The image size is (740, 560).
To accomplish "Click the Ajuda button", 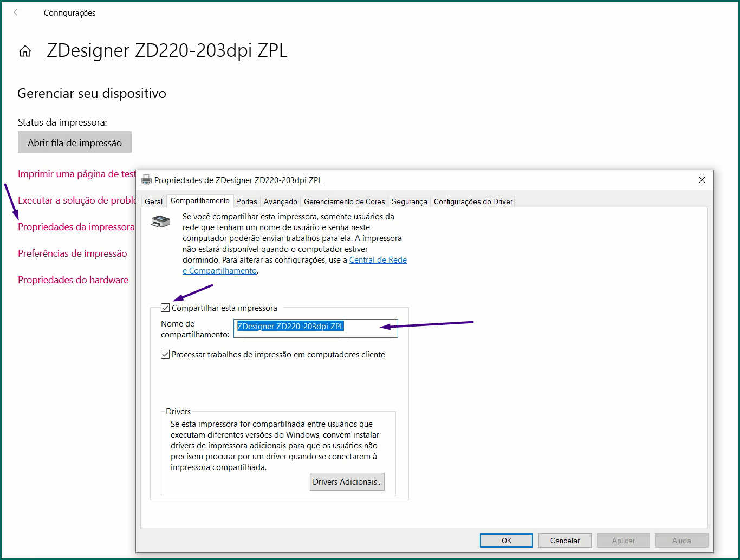I will pos(681,541).
